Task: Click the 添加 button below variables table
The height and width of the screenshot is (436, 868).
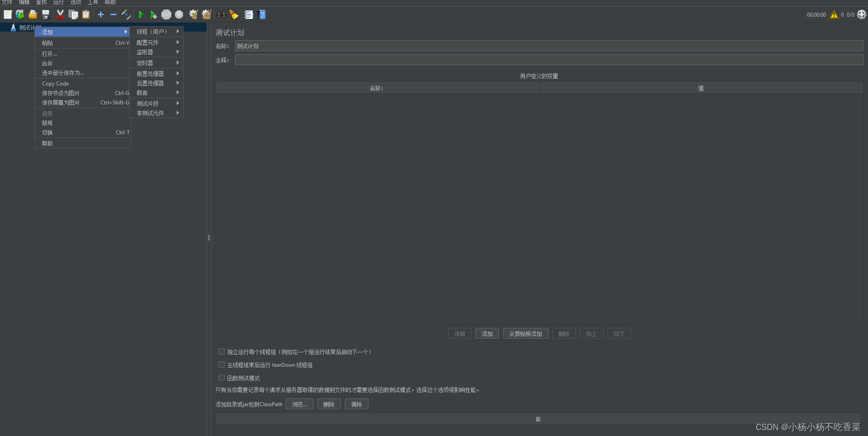Action: (x=487, y=334)
